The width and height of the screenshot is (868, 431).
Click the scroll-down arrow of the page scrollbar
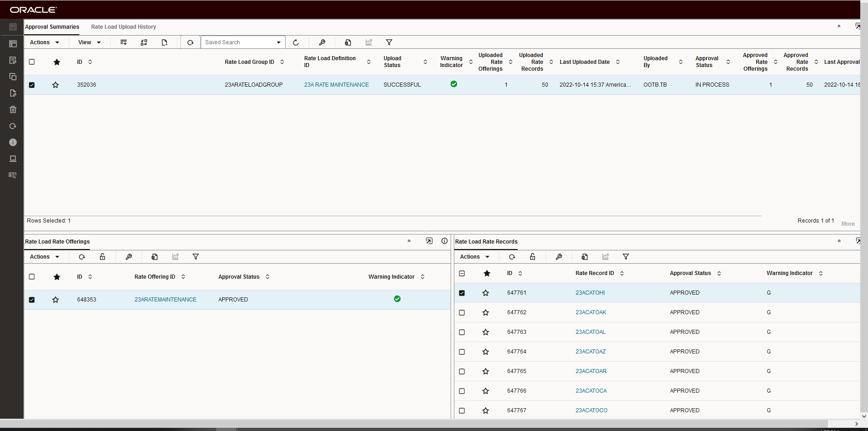pyautogui.click(x=864, y=416)
